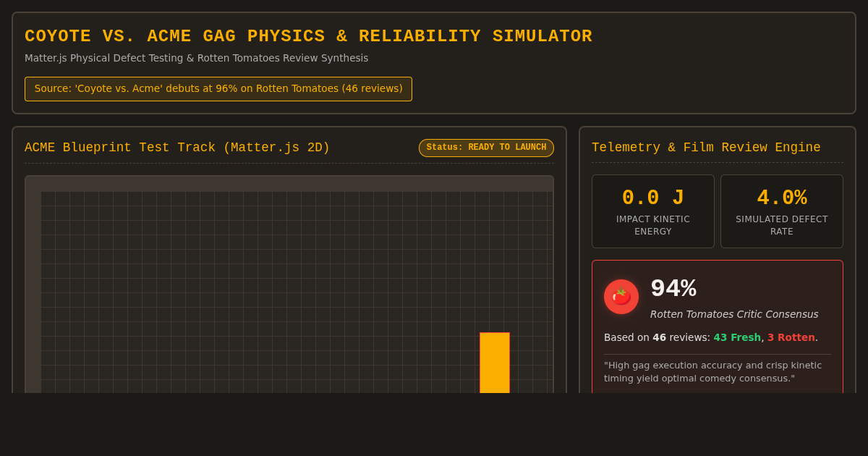Click the 0.0 J energy value
The image size is (868, 456).
point(653,198)
